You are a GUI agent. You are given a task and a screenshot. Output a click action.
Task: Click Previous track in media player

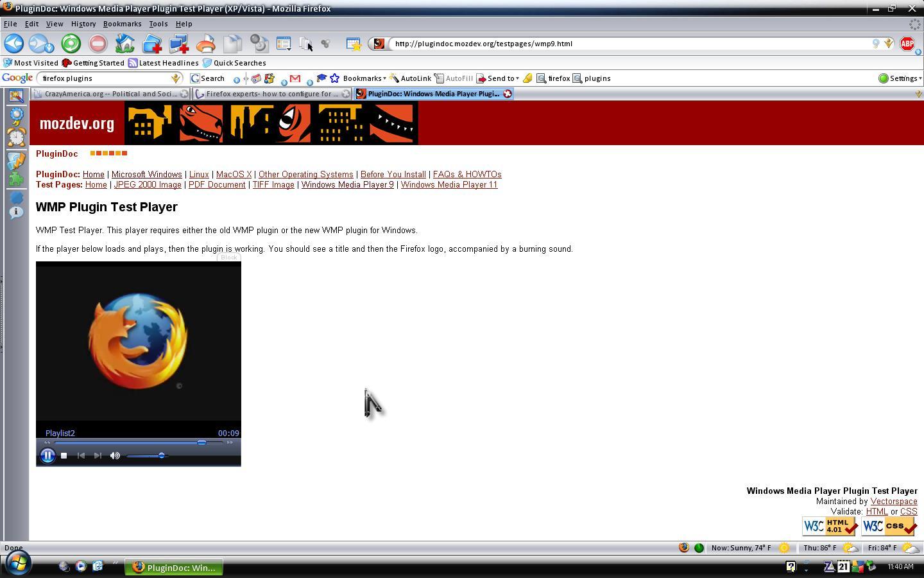[81, 455]
